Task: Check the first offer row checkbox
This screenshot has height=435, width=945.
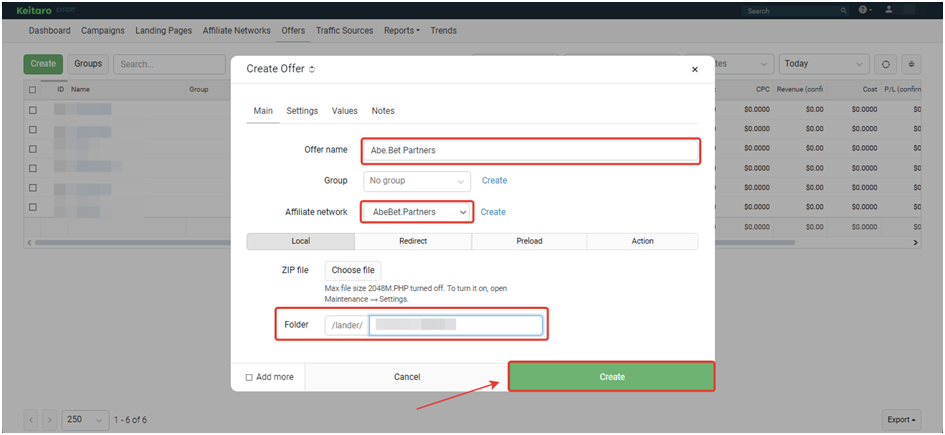Action: 33,110
